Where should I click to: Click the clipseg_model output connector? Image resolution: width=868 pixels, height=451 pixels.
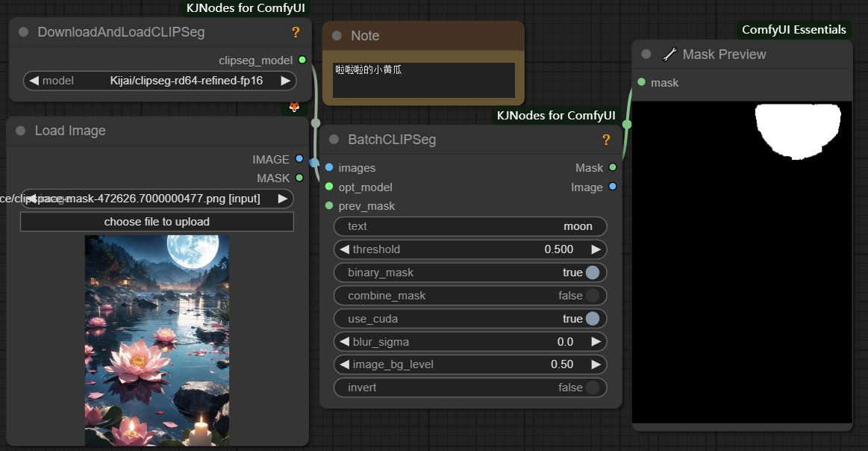point(302,60)
